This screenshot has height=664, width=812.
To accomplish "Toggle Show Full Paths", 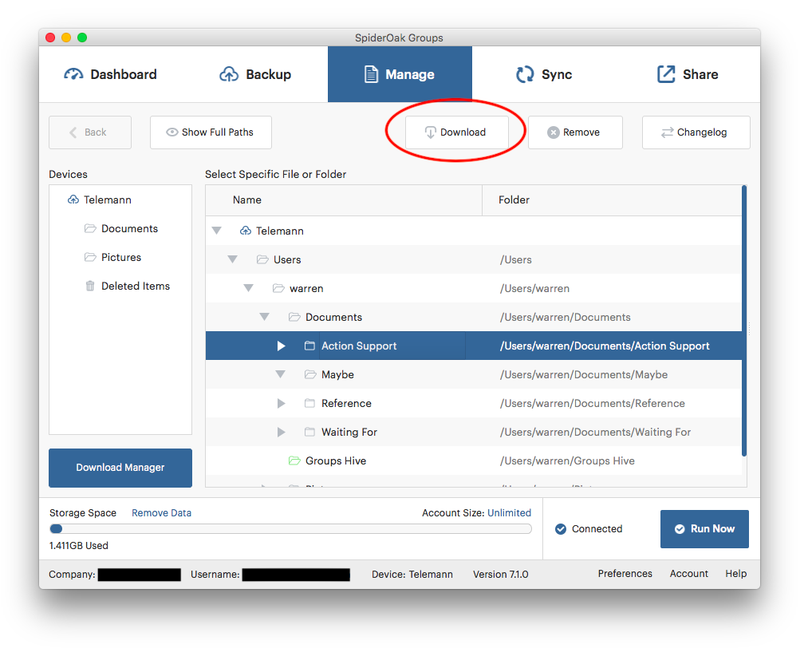I will [211, 132].
